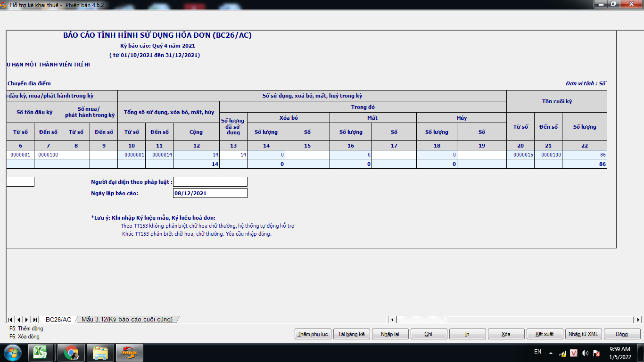Select the Tồn cuối kỳ cell showing 0000015
644x362 pixels.
[x=520, y=155]
